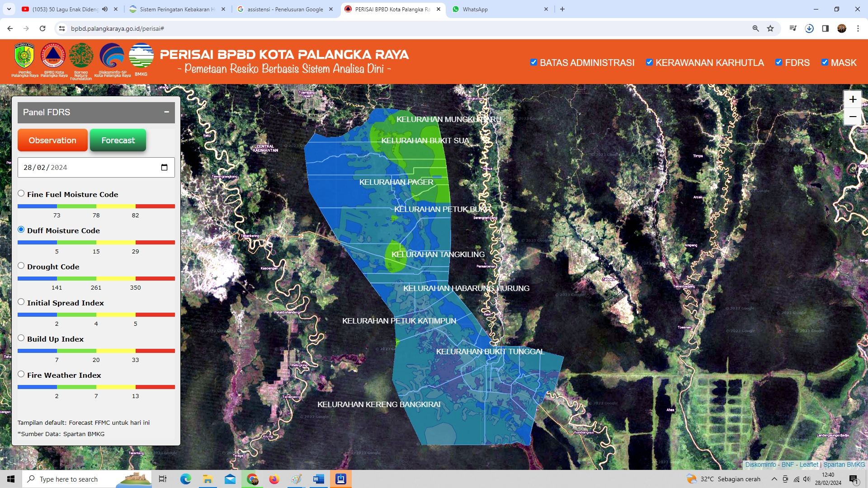The image size is (868, 488).
Task: Click KELURAHAN TANGKILING map label
Action: (438, 254)
